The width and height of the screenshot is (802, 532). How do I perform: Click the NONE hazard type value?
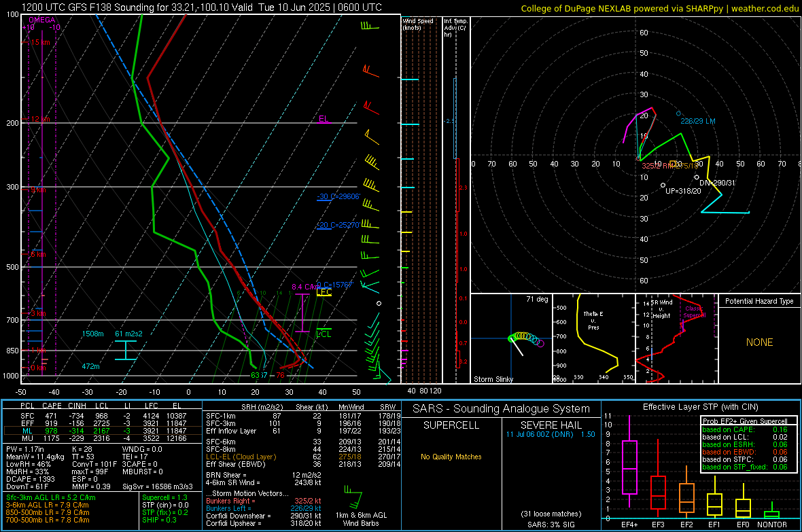(760, 342)
